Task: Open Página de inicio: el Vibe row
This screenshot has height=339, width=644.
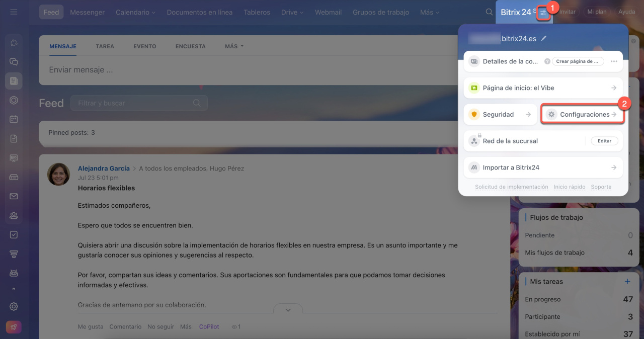Action: pos(543,88)
